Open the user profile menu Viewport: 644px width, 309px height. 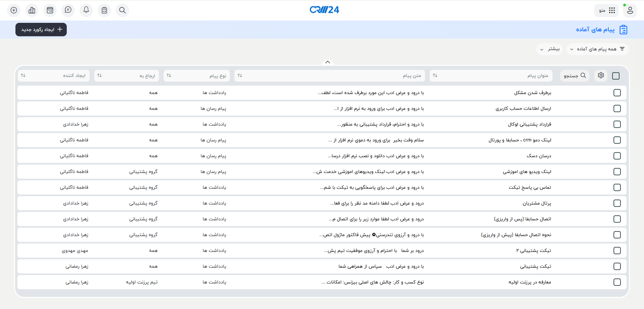pos(630,10)
